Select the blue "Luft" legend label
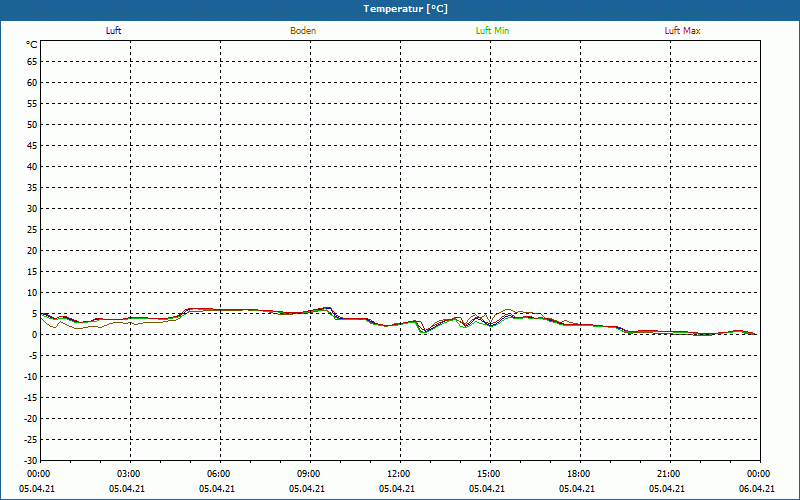 pyautogui.click(x=113, y=31)
